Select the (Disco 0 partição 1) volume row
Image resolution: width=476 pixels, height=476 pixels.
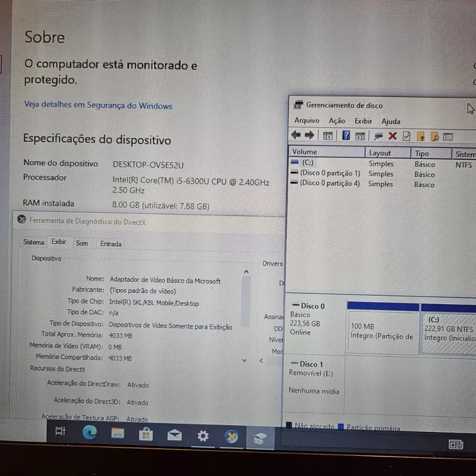(x=383, y=174)
